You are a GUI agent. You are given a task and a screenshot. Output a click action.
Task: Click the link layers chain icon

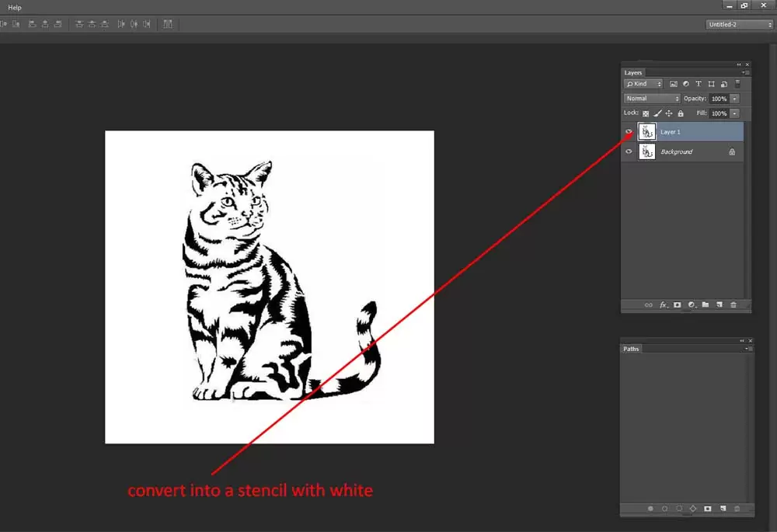click(649, 305)
